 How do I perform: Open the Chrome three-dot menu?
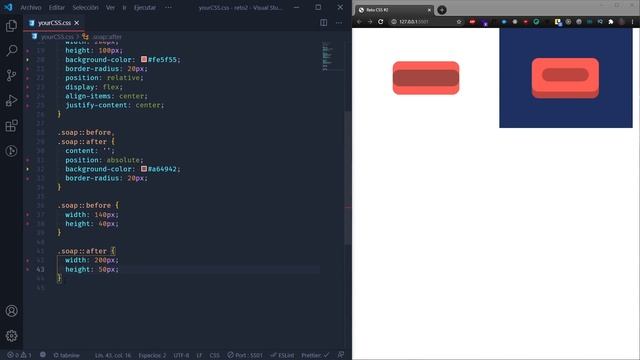632,22
